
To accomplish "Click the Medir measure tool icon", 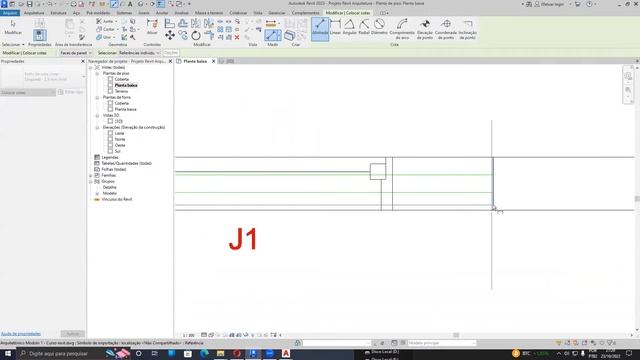I will pos(271,24).
